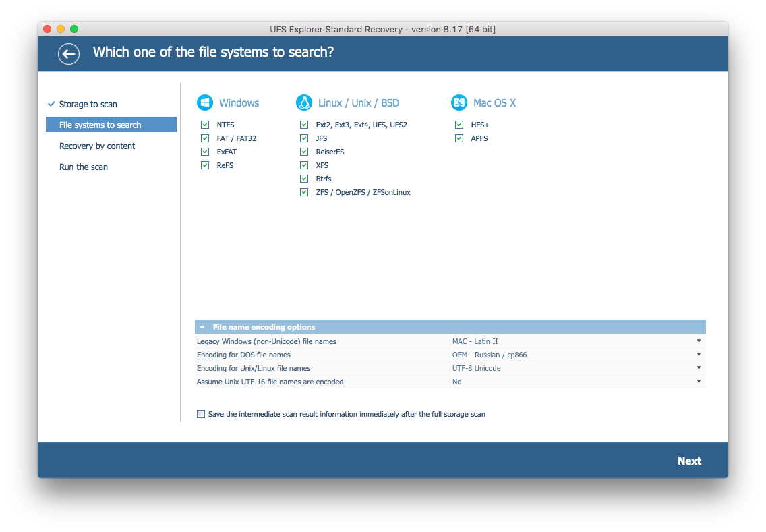Uncheck the JFS checkbox

tap(304, 138)
